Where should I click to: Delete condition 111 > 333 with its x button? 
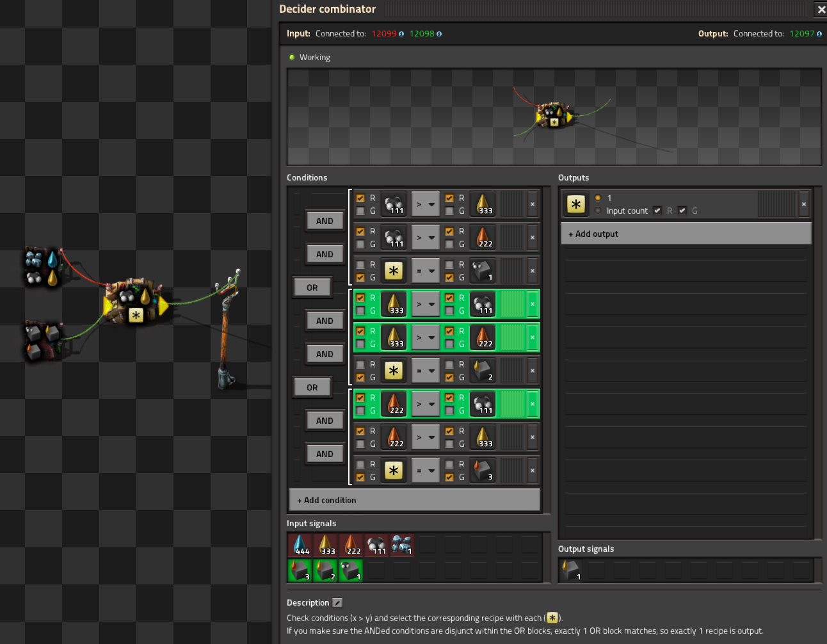click(x=533, y=204)
